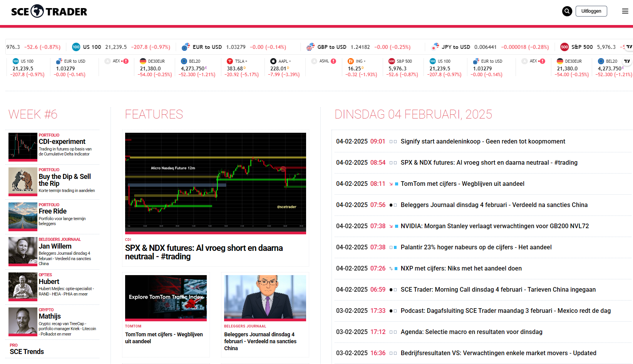This screenshot has height=364, width=633.
Task: Click the marker icon beside the NXP headline
Action: click(x=393, y=269)
